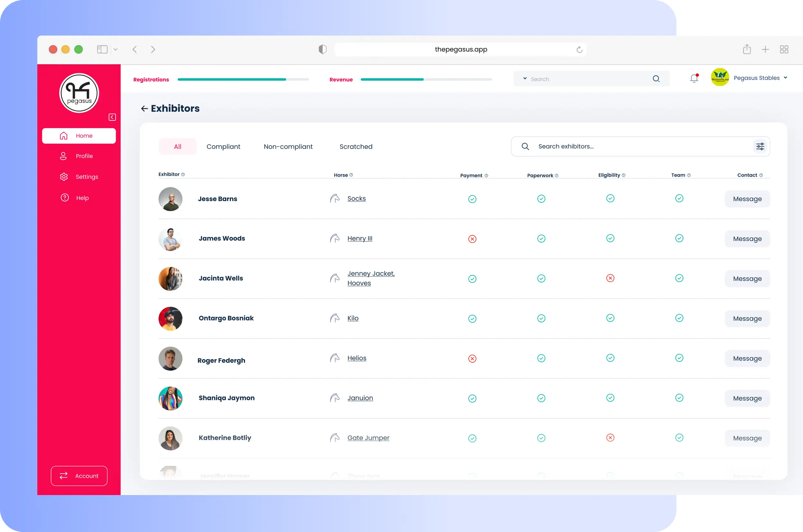Switch to the Non-compliant tab
The width and height of the screenshot is (803, 532).
(288, 146)
